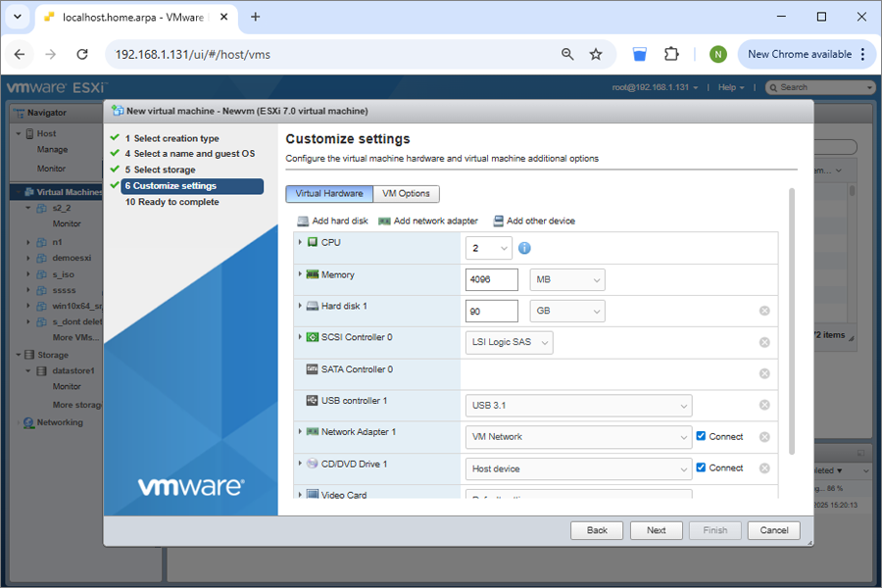Open the SCSI Controller type dropdown
This screenshot has width=882, height=588.
[509, 342]
